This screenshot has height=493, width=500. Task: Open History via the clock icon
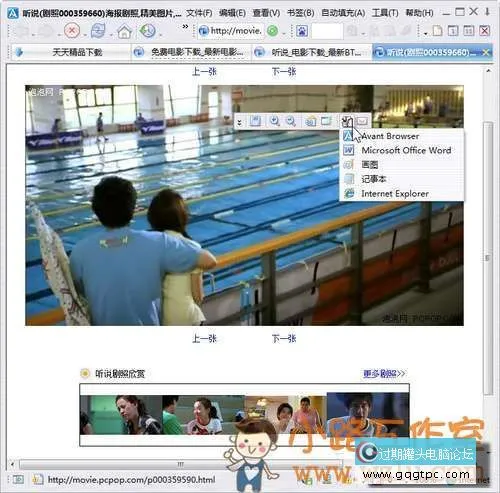(147, 31)
